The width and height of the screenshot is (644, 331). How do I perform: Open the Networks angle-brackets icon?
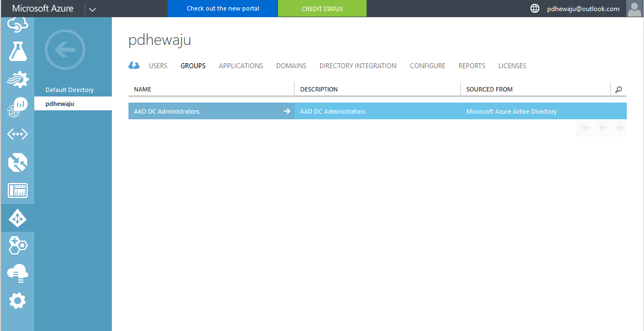pos(18,135)
